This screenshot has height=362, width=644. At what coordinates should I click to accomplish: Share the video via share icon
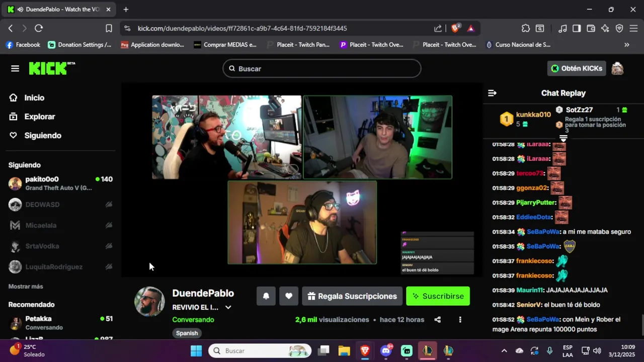pos(437,320)
